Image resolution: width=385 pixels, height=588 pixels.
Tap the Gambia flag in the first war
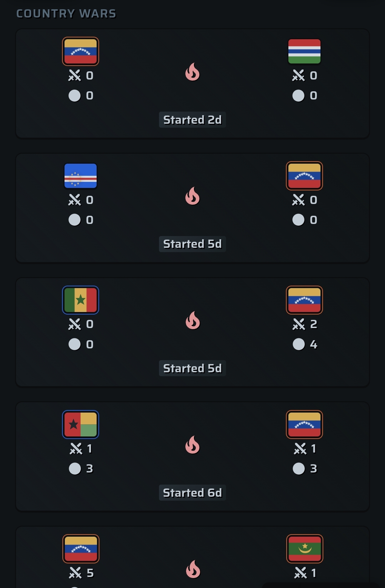[304, 51]
